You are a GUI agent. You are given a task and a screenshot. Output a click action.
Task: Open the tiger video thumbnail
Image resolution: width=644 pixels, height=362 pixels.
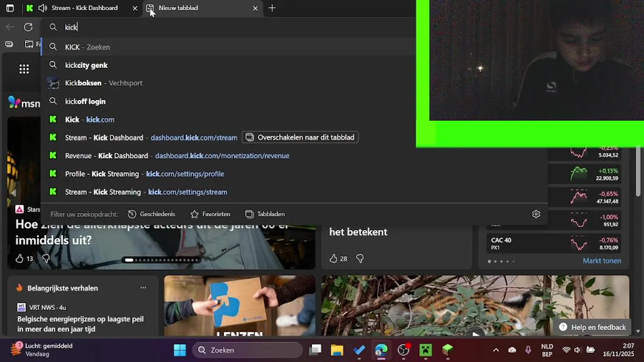click(x=475, y=306)
